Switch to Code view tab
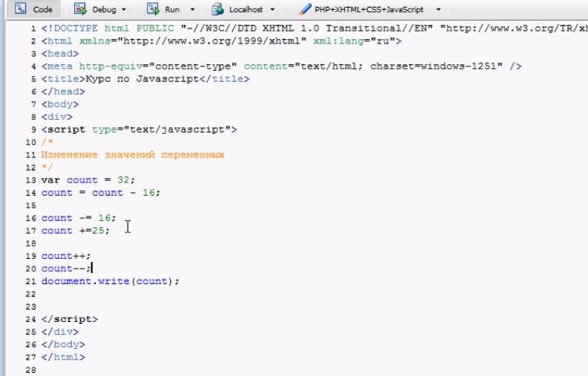This screenshot has height=376, width=588. click(x=34, y=9)
